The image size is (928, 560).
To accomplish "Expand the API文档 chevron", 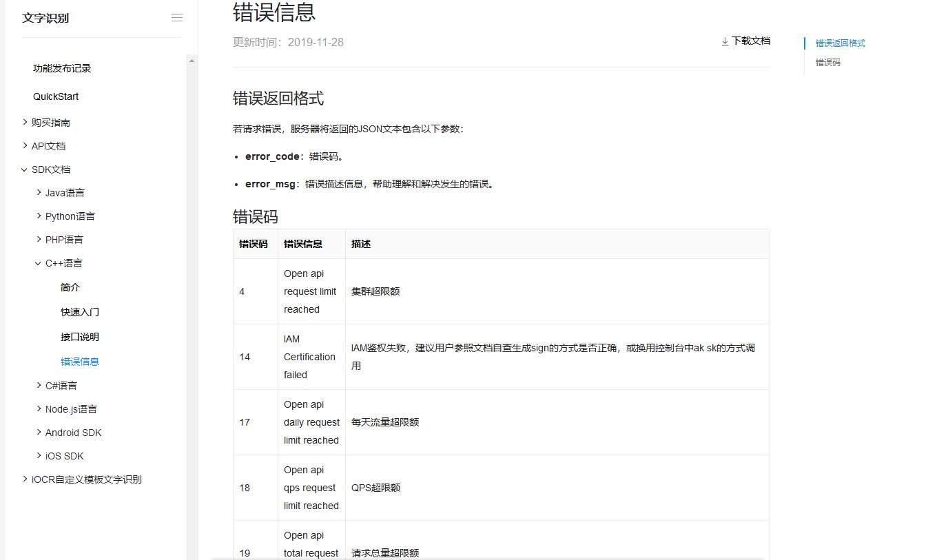I will [25, 146].
